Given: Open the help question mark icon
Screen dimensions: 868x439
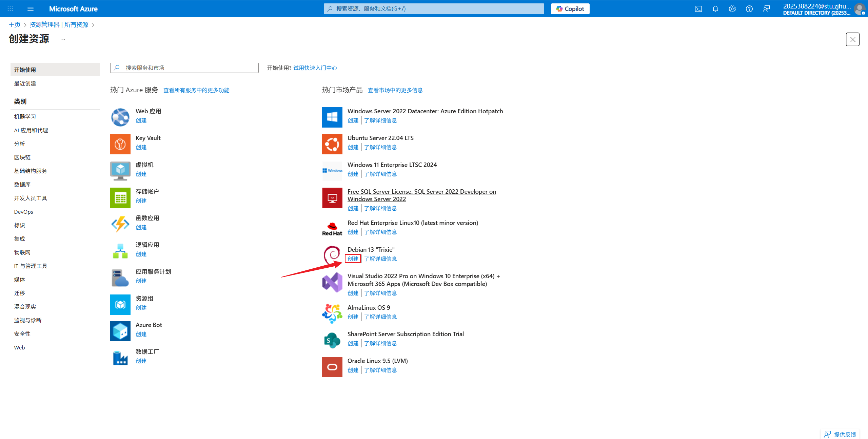Looking at the screenshot, I should pos(749,9).
